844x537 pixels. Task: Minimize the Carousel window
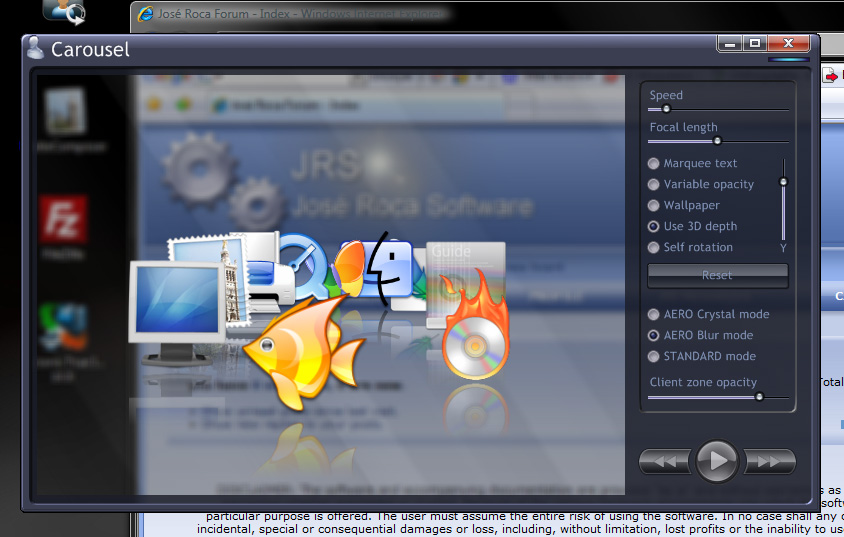coord(730,44)
